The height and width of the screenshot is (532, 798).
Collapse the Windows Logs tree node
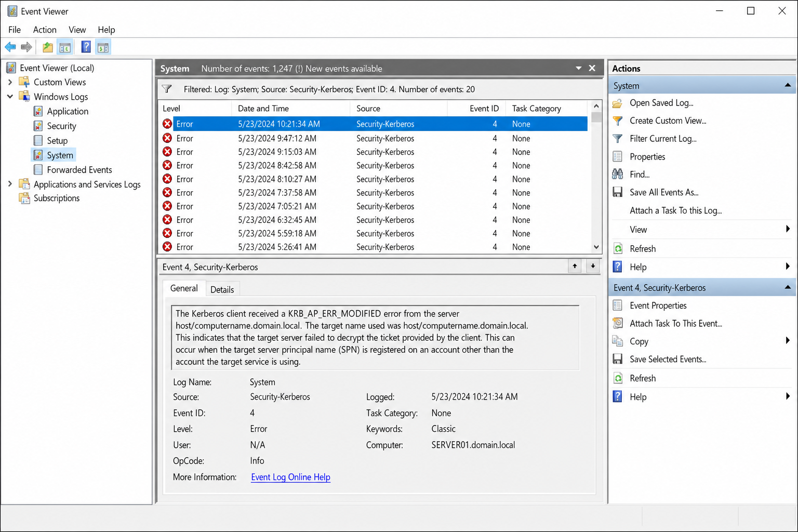coord(10,97)
